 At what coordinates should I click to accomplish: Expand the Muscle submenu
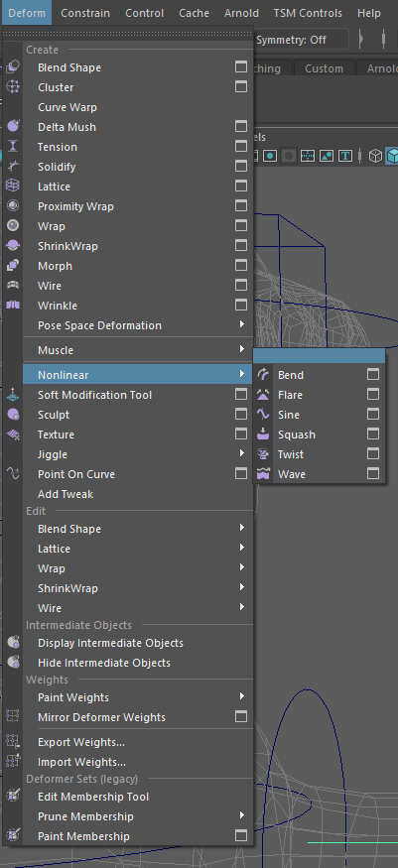tap(242, 349)
